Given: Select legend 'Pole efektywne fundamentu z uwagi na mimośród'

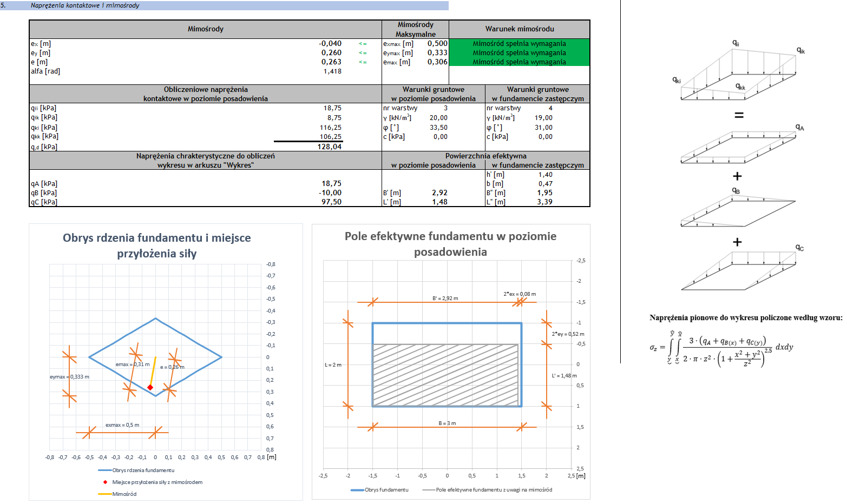Looking at the screenshot, I should click(x=493, y=490).
